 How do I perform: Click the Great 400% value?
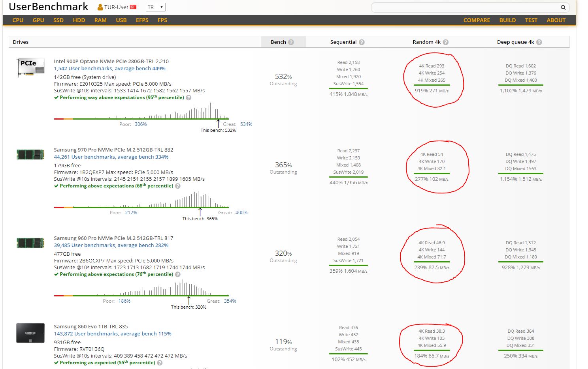pos(241,213)
